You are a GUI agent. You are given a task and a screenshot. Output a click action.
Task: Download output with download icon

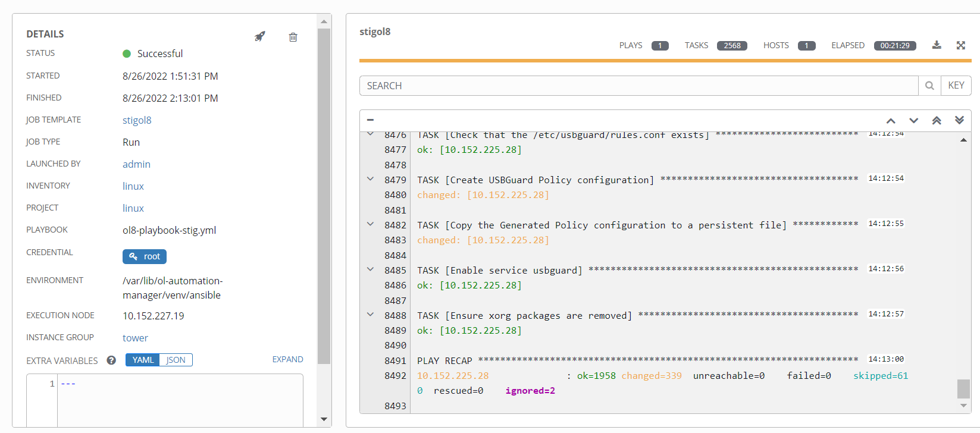coord(937,45)
